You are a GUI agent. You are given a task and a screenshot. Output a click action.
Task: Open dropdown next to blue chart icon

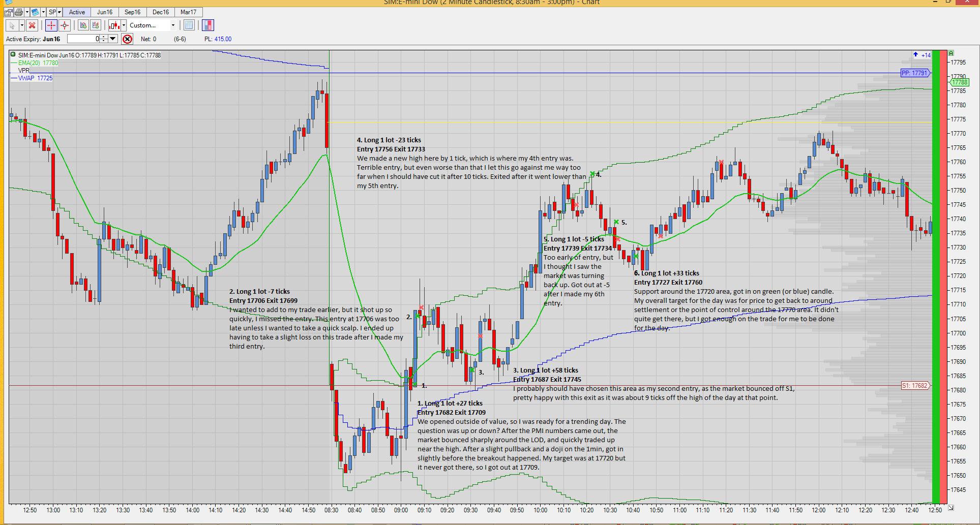pos(43,12)
